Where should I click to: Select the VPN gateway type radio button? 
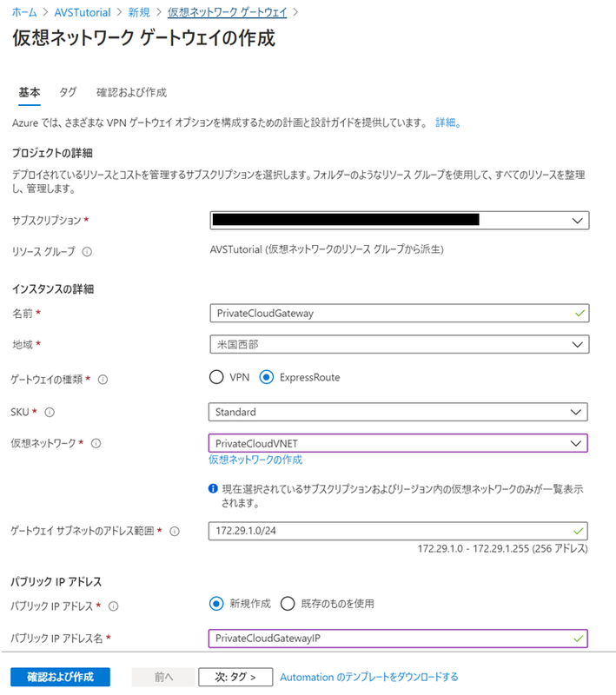pyautogui.click(x=216, y=378)
